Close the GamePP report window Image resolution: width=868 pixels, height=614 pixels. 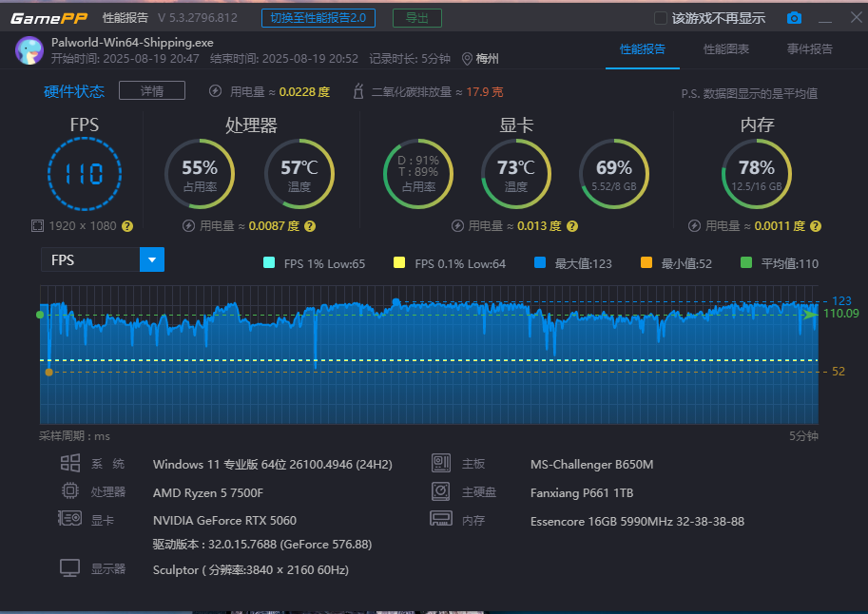coord(857,18)
